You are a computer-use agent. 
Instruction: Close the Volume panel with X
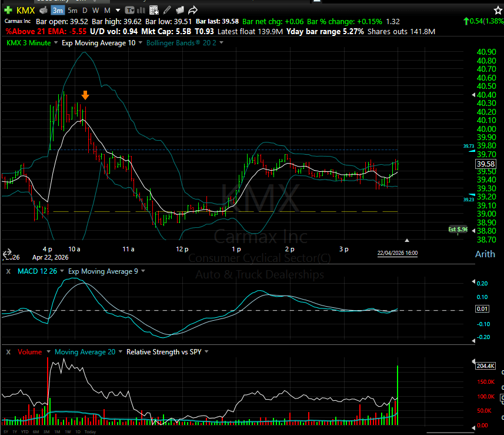[x=8, y=352]
